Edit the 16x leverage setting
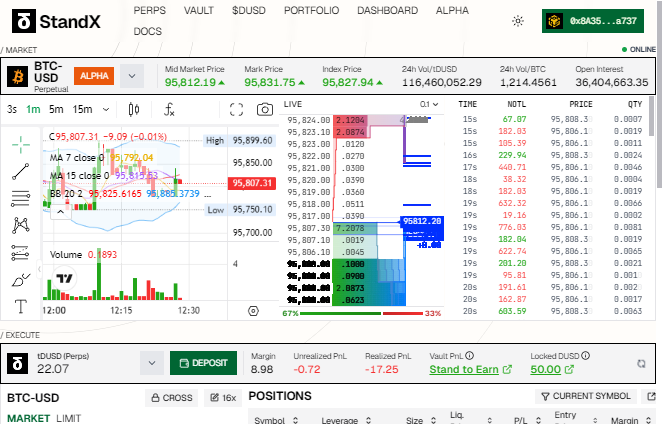The image size is (663, 424). (x=223, y=398)
